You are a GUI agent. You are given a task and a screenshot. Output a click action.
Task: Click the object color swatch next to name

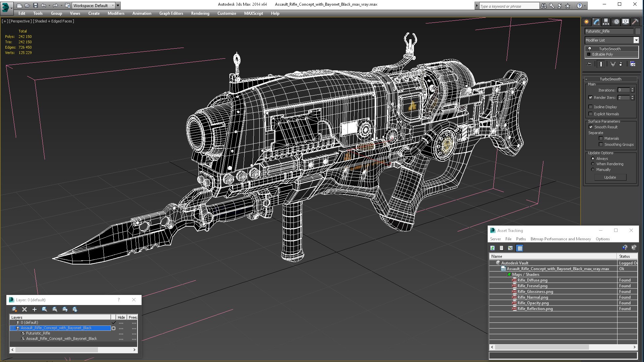pyautogui.click(x=638, y=31)
